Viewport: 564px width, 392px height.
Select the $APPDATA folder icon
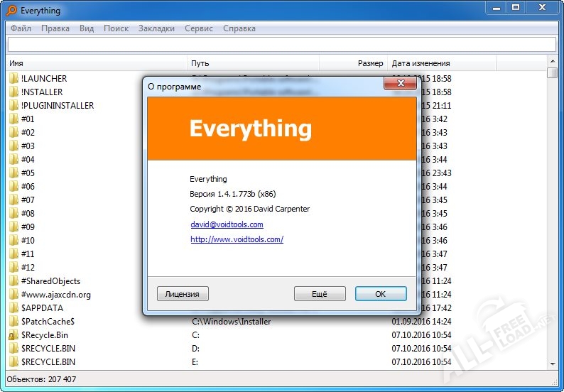13,307
